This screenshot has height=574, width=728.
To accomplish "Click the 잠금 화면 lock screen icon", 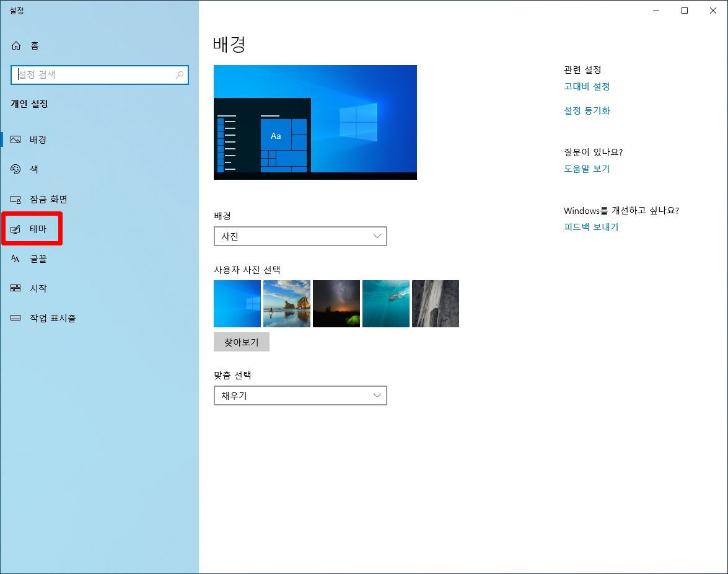I will coord(15,199).
